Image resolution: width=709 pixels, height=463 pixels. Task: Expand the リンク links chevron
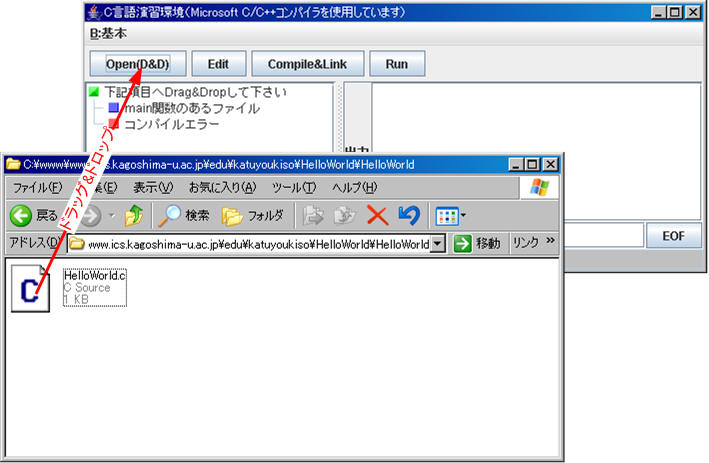pyautogui.click(x=550, y=243)
